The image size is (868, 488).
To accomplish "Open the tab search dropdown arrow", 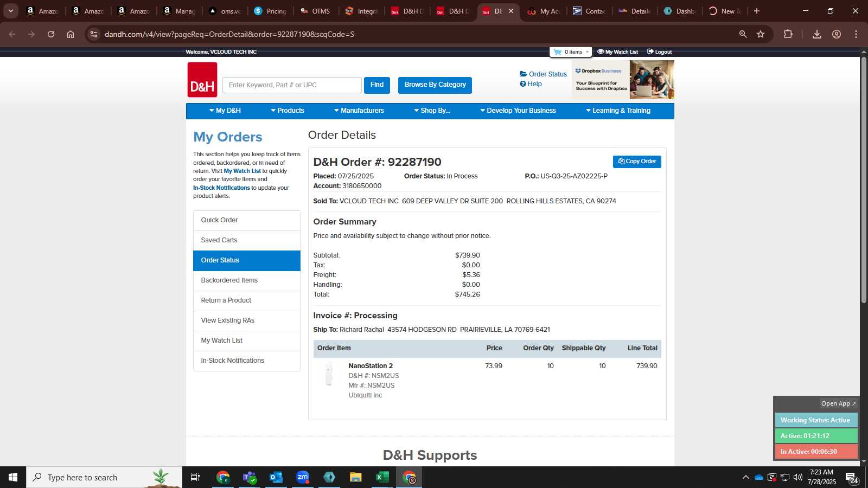I will point(10,11).
